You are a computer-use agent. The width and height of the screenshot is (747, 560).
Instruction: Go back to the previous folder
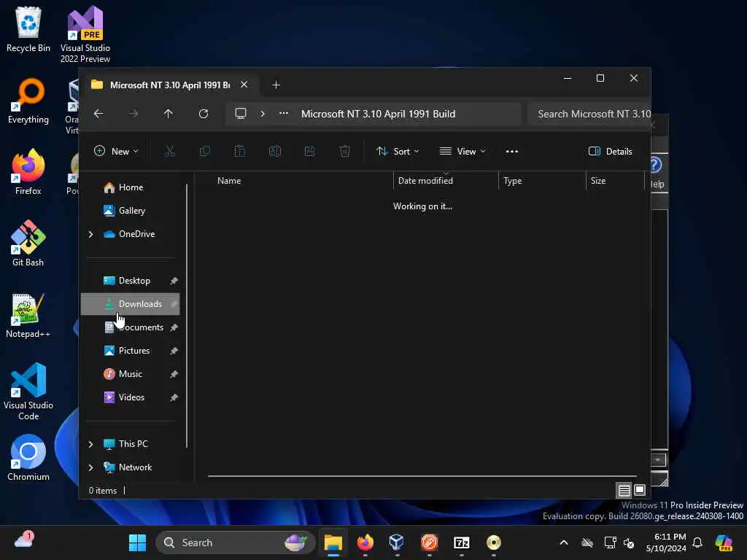pos(98,114)
